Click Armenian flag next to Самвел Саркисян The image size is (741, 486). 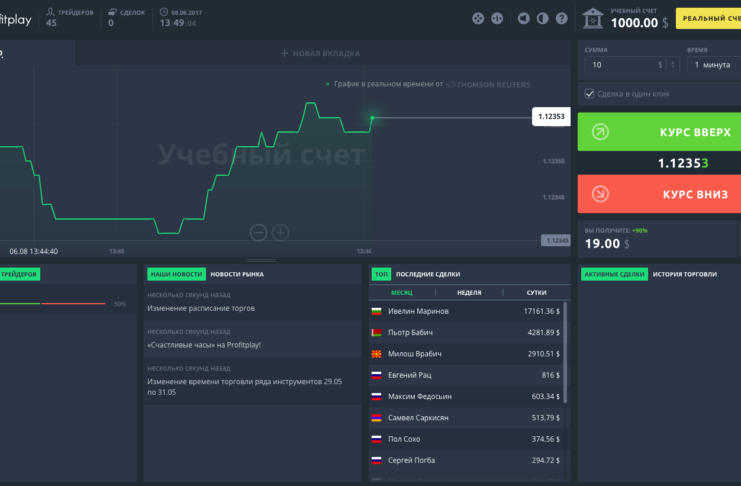[377, 418]
